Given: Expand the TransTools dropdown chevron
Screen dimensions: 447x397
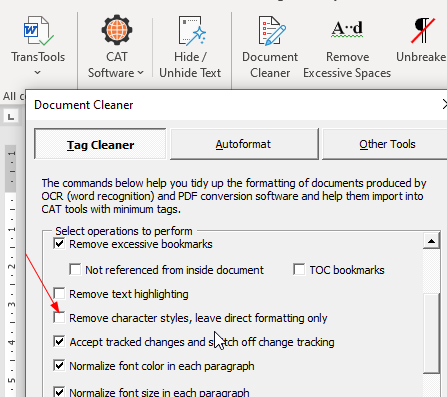Looking at the screenshot, I should click(38, 72).
